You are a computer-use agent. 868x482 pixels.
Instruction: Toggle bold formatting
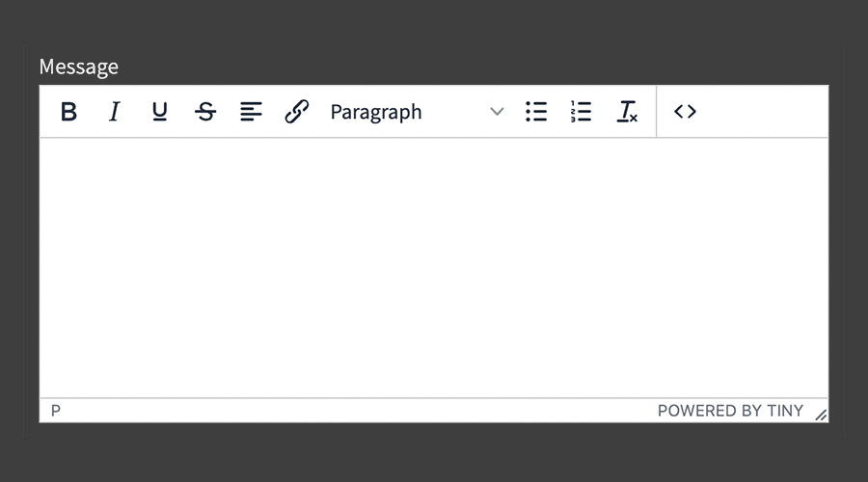pos(68,112)
